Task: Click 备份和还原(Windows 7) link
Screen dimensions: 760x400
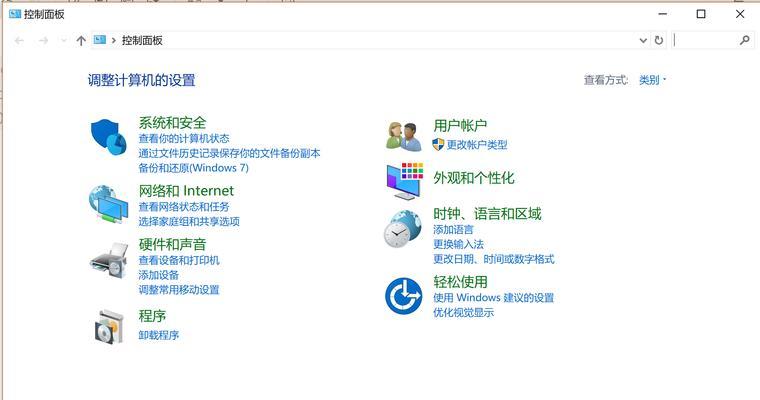Action: 193,168
